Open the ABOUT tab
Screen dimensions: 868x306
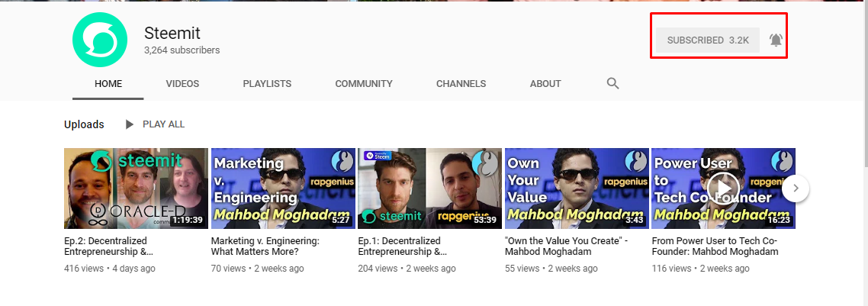pos(545,84)
